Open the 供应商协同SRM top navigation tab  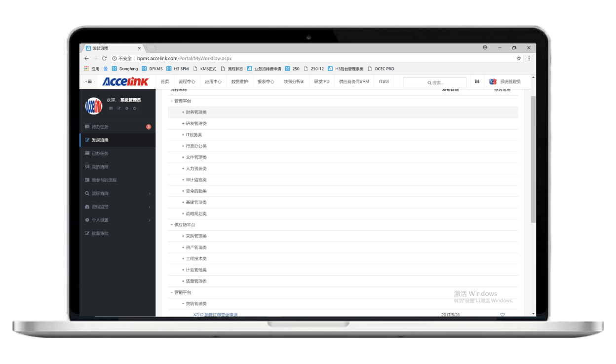(x=354, y=82)
